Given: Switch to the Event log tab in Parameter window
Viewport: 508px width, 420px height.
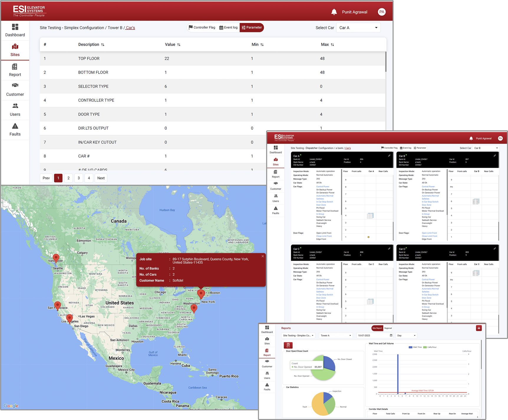Looking at the screenshot, I should click(228, 27).
